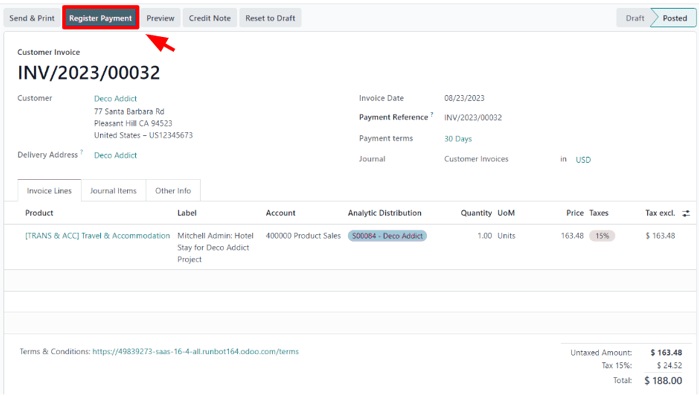Viewport: 699px width, 396px height.
Task: Click the 15% tax tag
Action: pos(602,236)
